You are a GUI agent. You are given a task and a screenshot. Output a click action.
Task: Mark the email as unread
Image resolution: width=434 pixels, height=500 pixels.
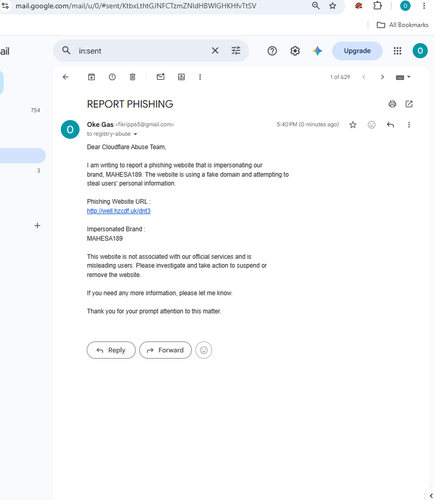pyautogui.click(x=161, y=77)
